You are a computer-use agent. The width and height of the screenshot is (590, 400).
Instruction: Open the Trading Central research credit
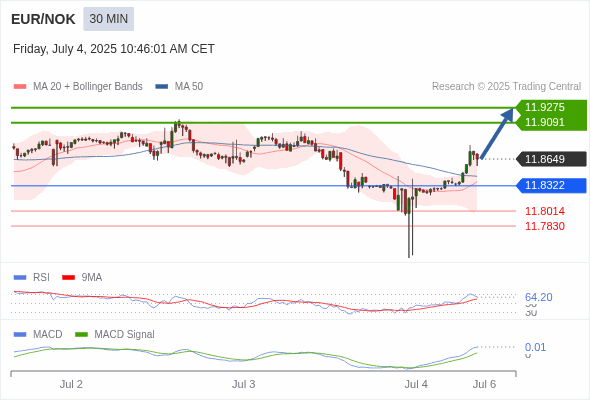coord(506,87)
